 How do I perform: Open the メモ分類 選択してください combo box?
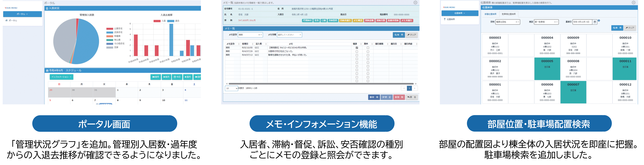point(290,35)
